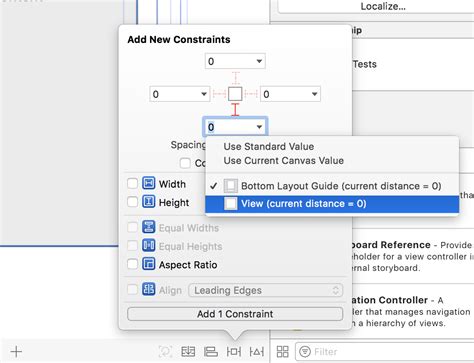The width and height of the screenshot is (474, 363).
Task: Enable the Height constraint checkbox
Action: tap(132, 202)
